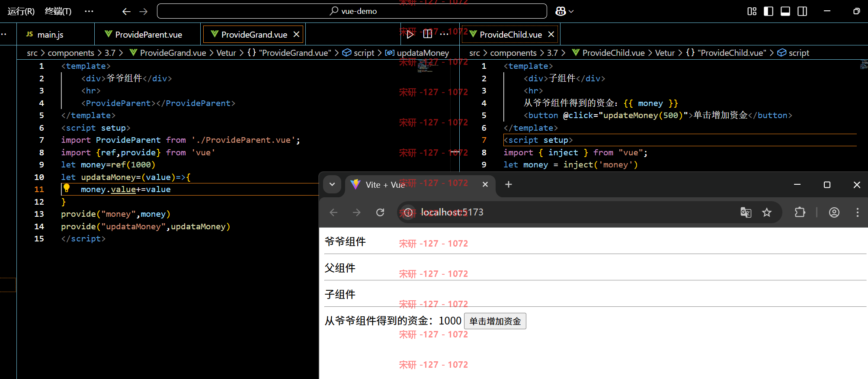Minimize the browser window
This screenshot has height=379, width=868.
(x=797, y=185)
